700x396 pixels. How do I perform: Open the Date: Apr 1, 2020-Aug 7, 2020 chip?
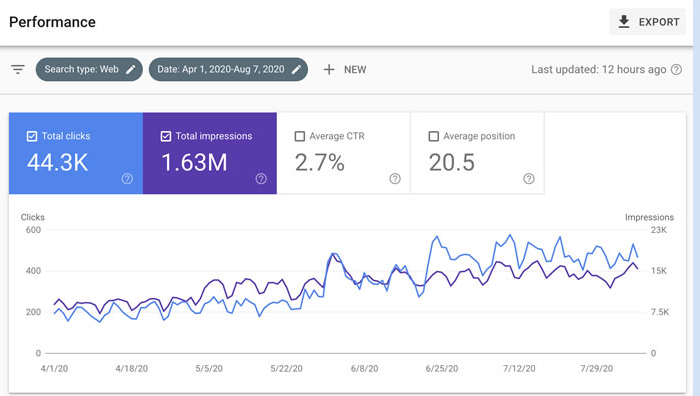click(x=228, y=69)
